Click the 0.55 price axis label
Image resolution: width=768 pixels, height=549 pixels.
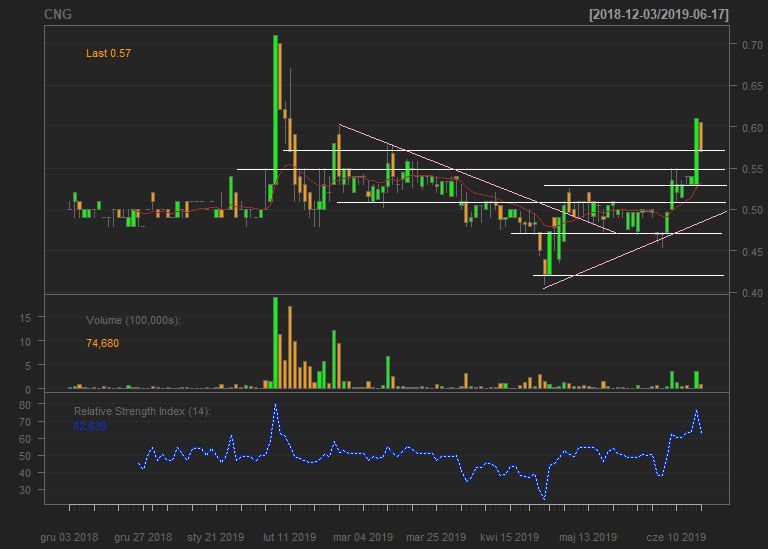click(752, 169)
